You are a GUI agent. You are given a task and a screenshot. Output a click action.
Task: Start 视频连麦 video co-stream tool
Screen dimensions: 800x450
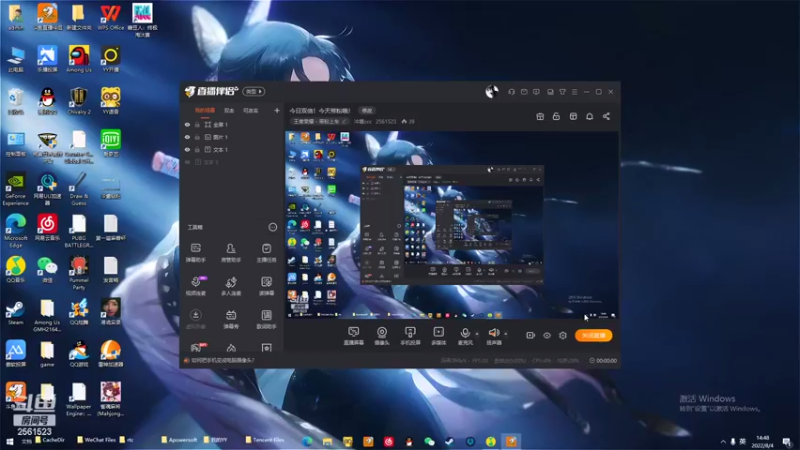tap(195, 286)
